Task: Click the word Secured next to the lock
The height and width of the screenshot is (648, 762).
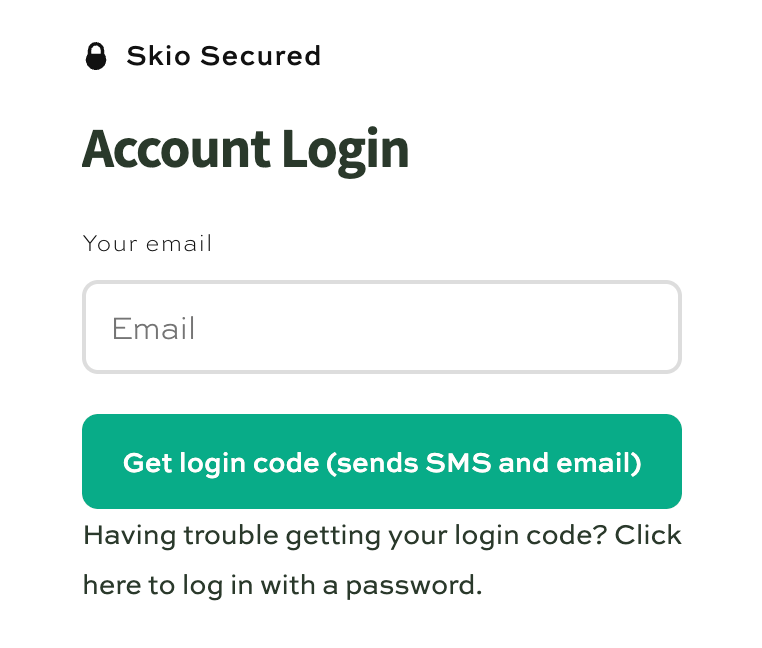Action: pyautogui.click(x=260, y=55)
